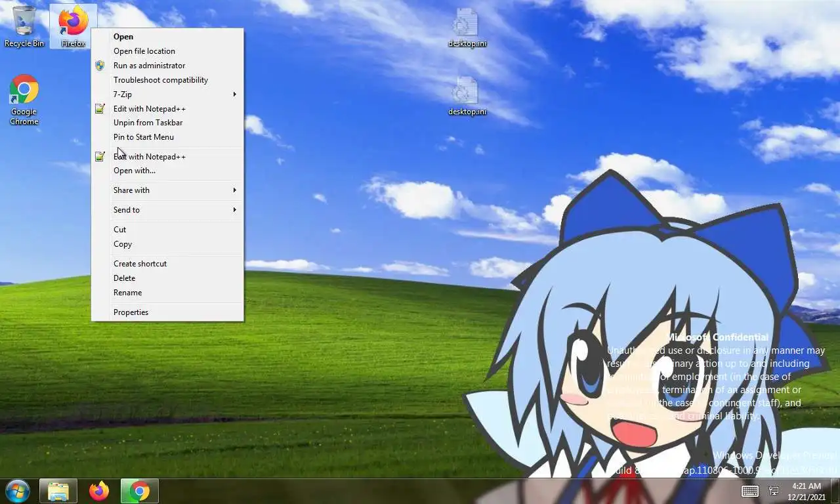The height and width of the screenshot is (504, 840).
Task: Expand the Share with submenu
Action: 167,190
